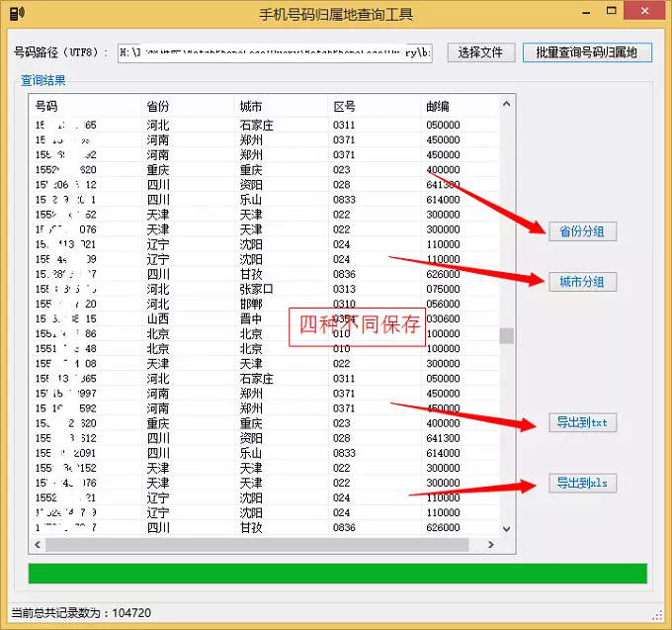Click into the 号码路径 file path field
This screenshot has width=672, height=630.
point(275,52)
